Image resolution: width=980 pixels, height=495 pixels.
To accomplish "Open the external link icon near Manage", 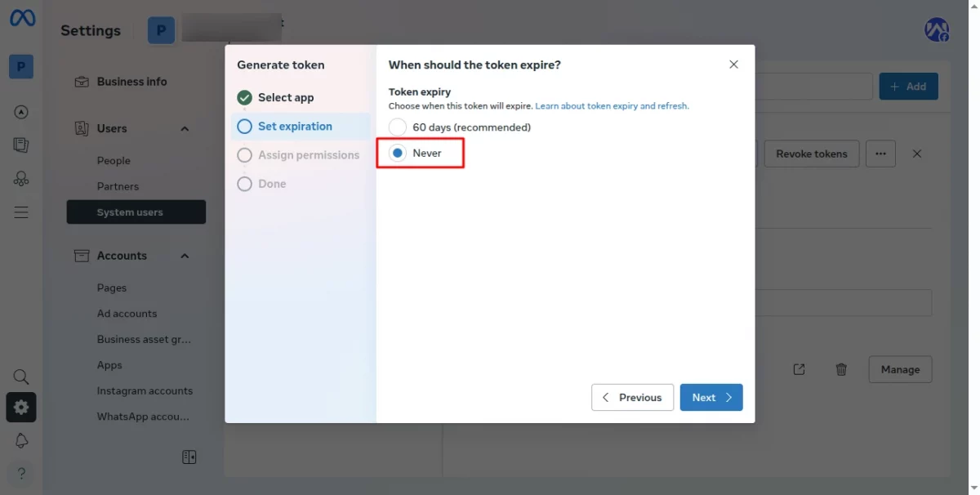I will [799, 369].
